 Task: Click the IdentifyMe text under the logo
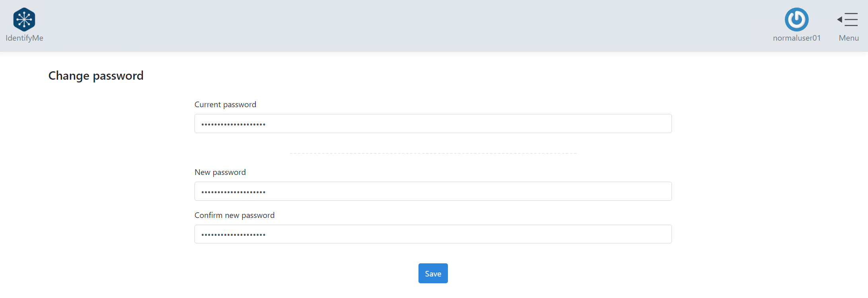24,38
